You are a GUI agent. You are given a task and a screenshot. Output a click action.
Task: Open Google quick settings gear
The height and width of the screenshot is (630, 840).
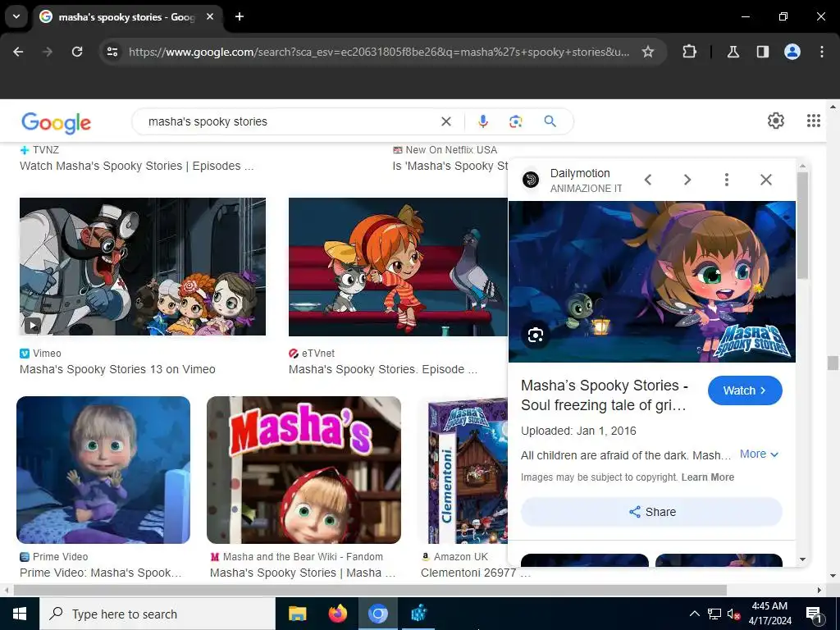(x=775, y=121)
